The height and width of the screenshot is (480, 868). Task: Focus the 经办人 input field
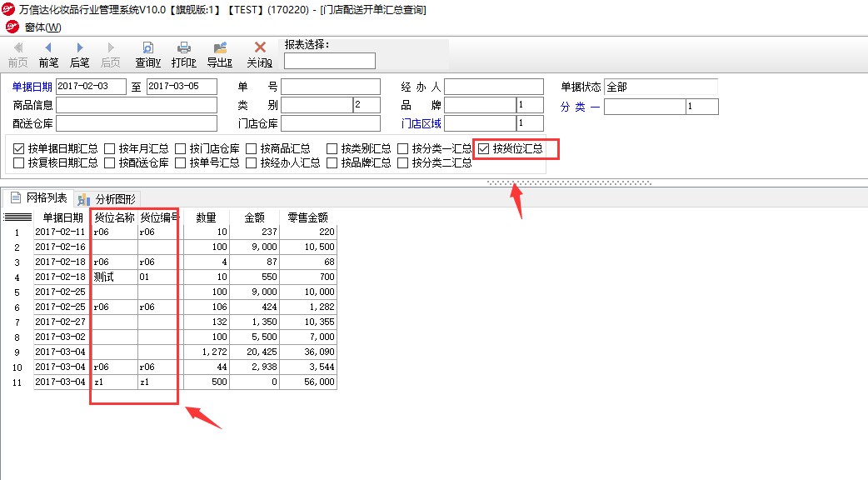click(494, 87)
